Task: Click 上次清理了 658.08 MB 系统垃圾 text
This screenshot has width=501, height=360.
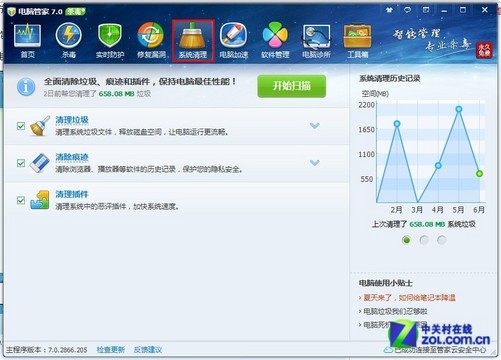Action: click(424, 224)
